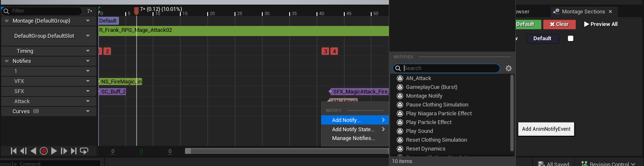This screenshot has height=166, width=644.
Task: Add the Play Particle Effect notify
Action: tap(428, 122)
